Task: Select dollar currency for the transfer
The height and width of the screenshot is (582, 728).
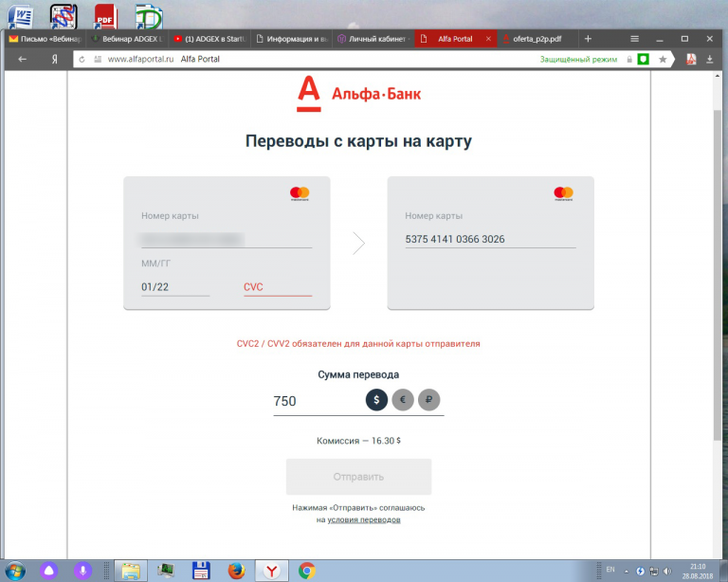Action: click(376, 400)
